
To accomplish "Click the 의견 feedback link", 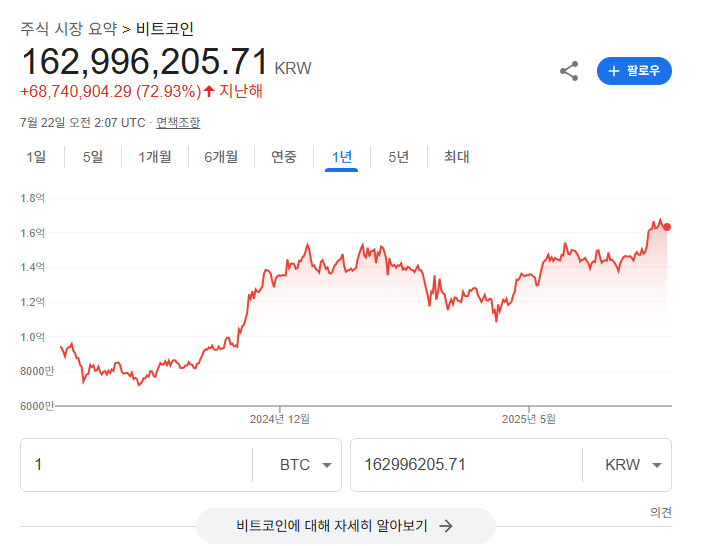I will 661,512.
